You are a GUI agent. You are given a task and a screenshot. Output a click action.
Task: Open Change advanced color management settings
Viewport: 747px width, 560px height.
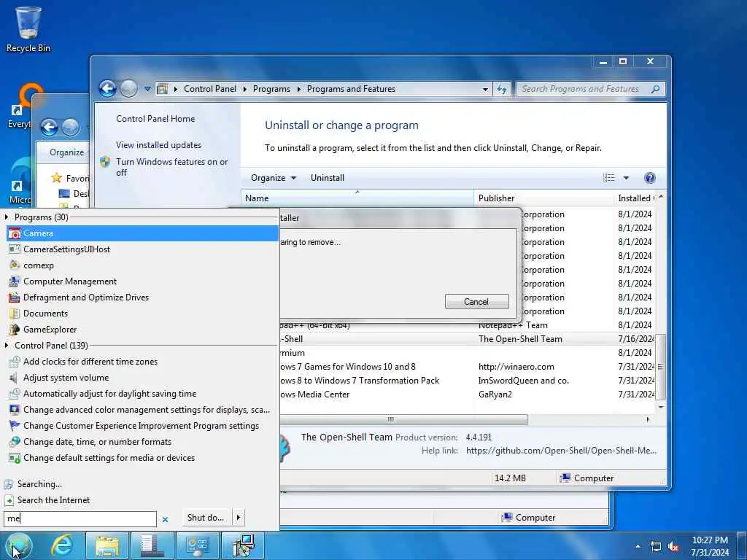tap(142, 410)
